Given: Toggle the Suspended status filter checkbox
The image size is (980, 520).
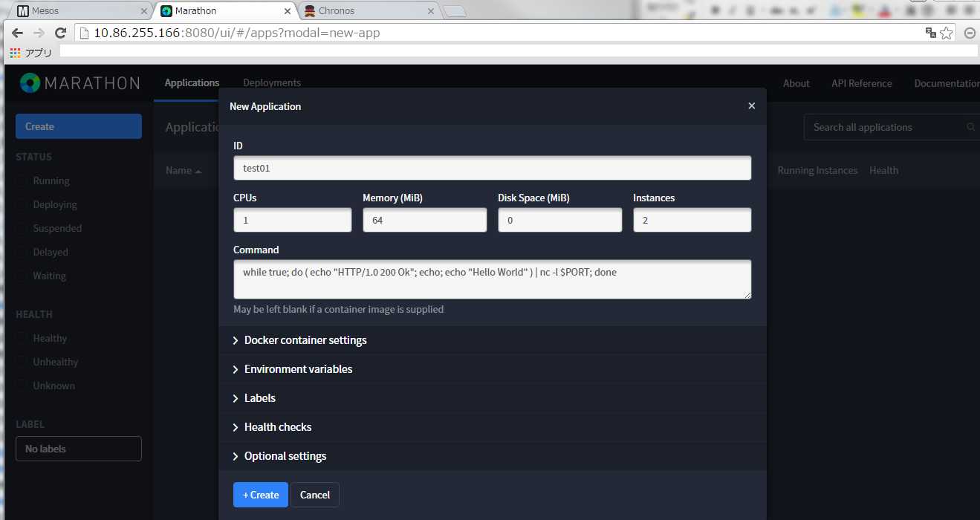Looking at the screenshot, I should click(22, 229).
